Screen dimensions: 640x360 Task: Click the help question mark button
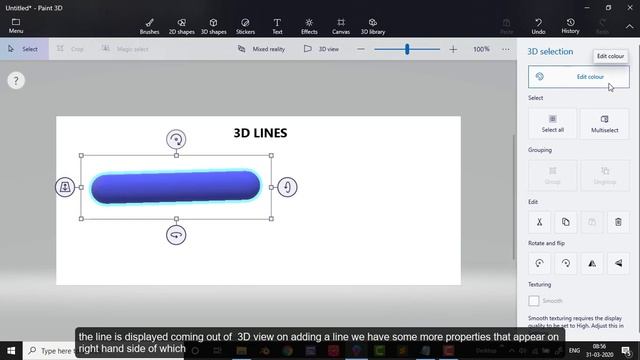click(x=16, y=81)
